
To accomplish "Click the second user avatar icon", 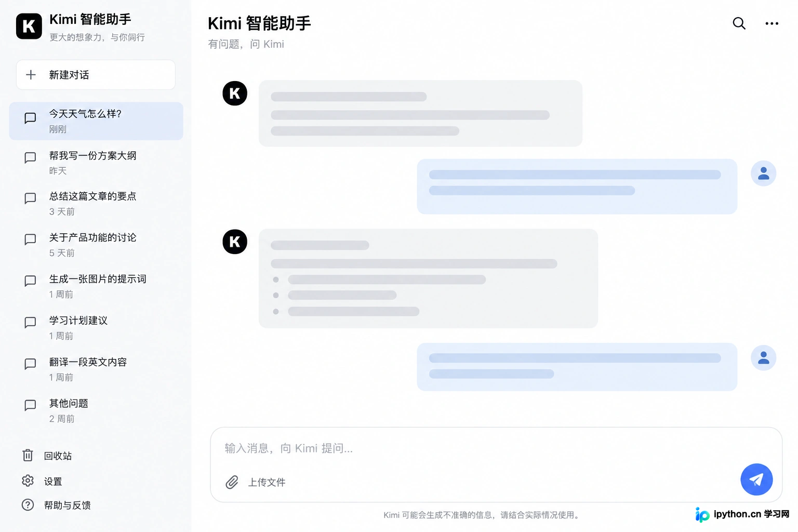I will (x=764, y=358).
